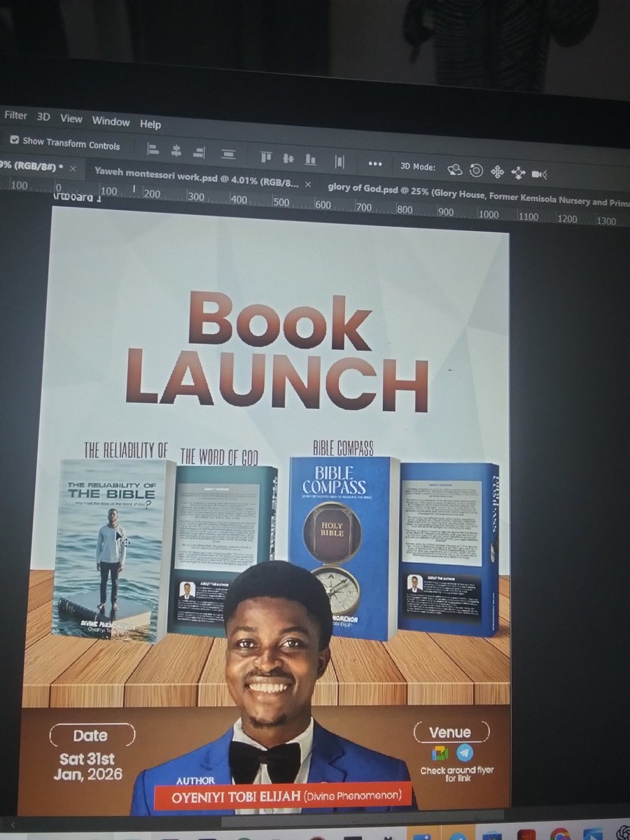Open the Help menu
The image size is (630, 840).
pos(150,124)
